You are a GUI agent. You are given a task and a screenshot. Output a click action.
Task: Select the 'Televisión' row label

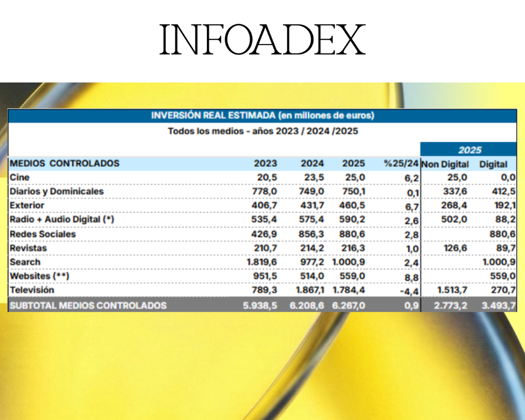tap(32, 290)
